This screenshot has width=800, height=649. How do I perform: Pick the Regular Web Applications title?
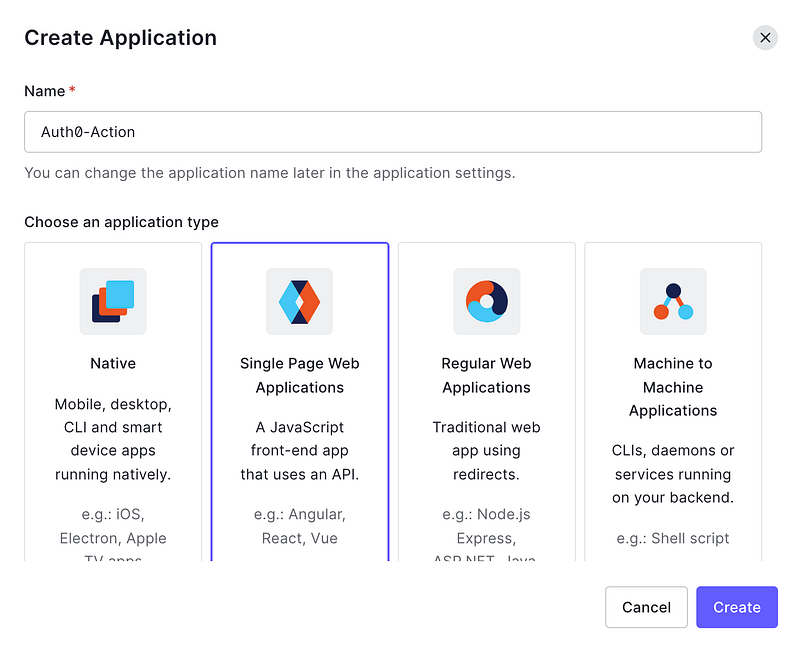(486, 375)
